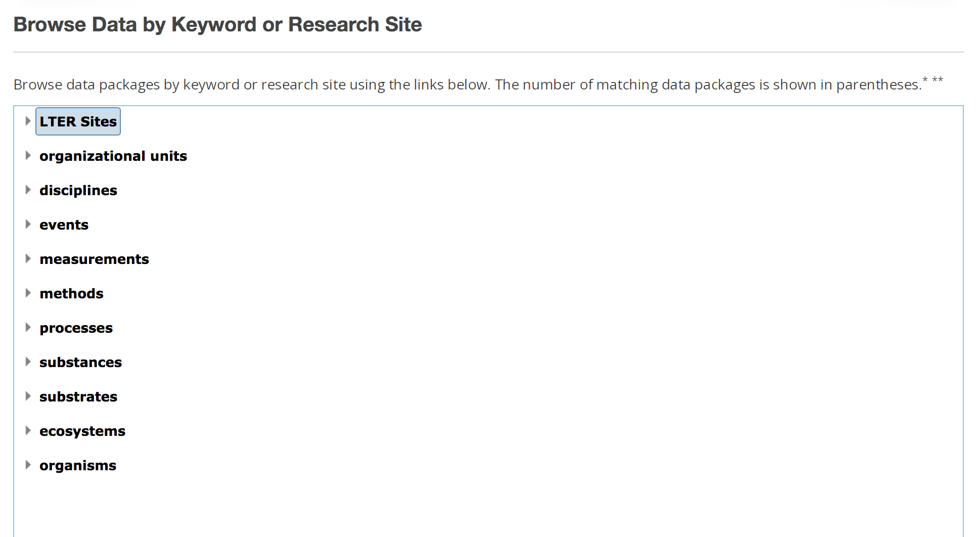Expand the events category
Viewport: 980px width, 537px height.
pos(28,224)
